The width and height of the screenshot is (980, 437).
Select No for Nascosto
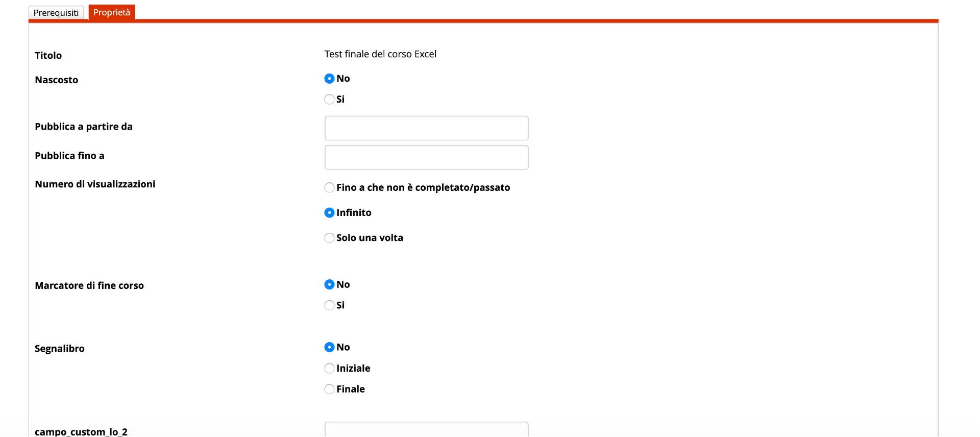(x=329, y=79)
